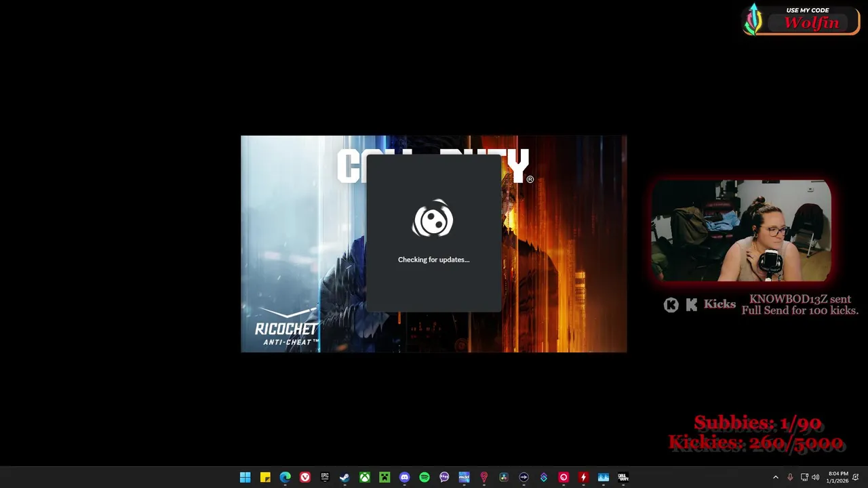Click the Ricochet Anti-Cheat logo on splash

click(x=286, y=327)
